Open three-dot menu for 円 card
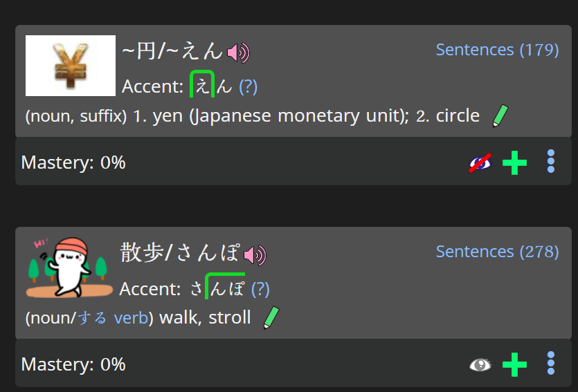Viewport: 578px width, 392px height. click(551, 161)
